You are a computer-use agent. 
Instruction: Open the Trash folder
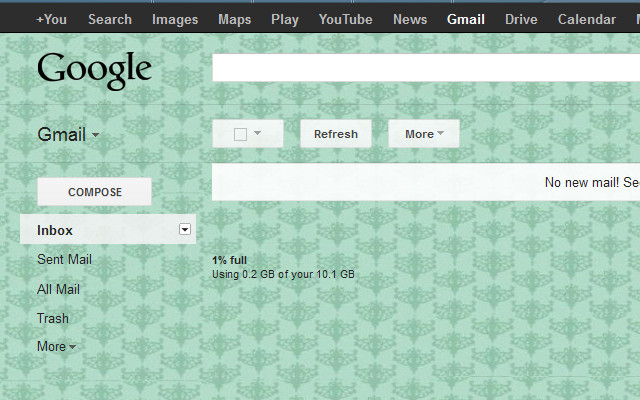click(x=53, y=318)
